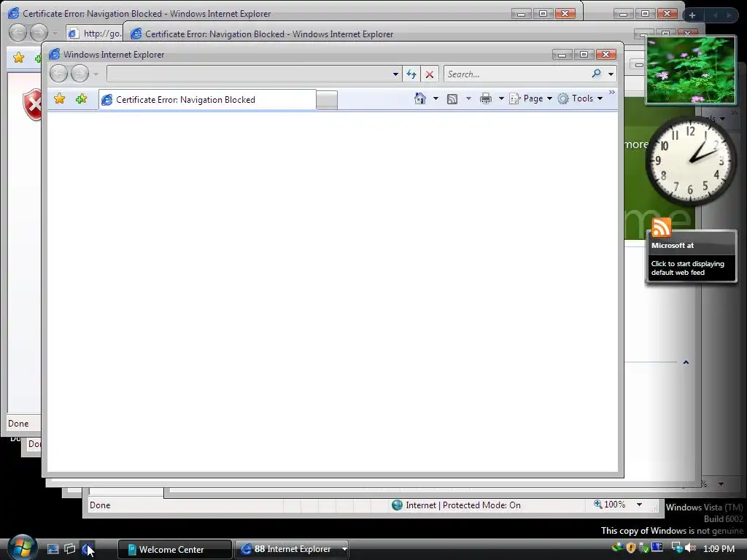Click the Add to Favorites icon in front window
This screenshot has height=560, width=747.
point(82,98)
